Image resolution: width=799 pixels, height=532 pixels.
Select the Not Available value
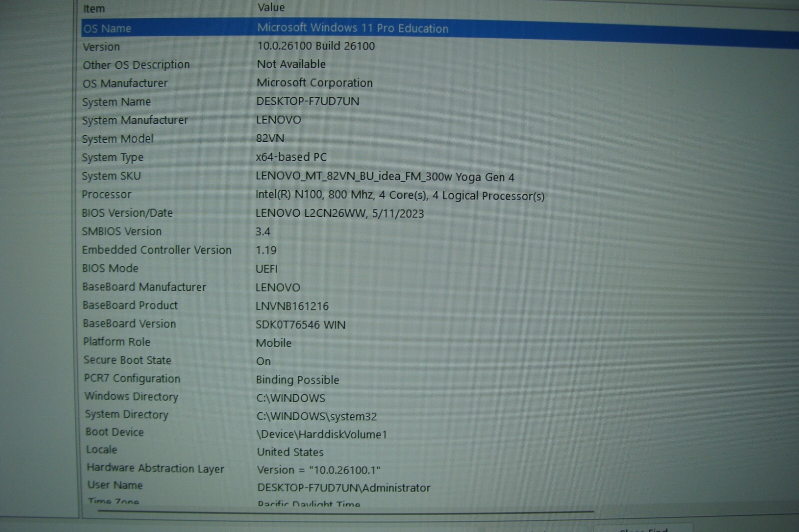pos(291,64)
